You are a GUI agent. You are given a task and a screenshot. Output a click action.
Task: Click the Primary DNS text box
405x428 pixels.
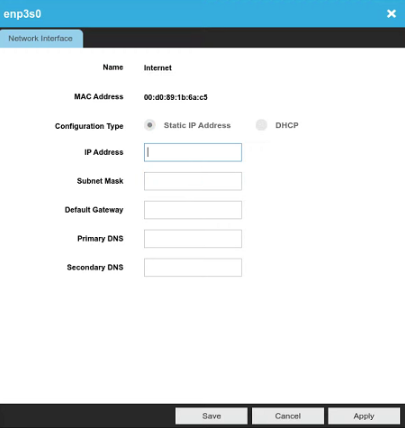click(193, 239)
